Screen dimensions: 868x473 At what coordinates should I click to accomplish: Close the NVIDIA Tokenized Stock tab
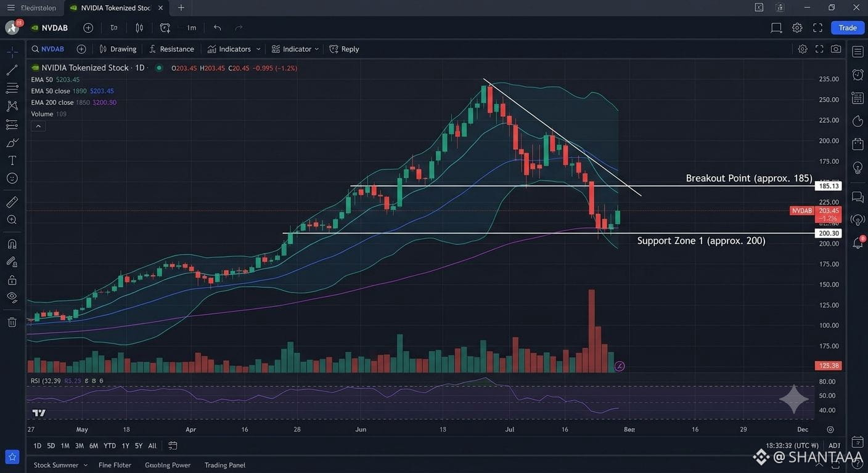(160, 8)
